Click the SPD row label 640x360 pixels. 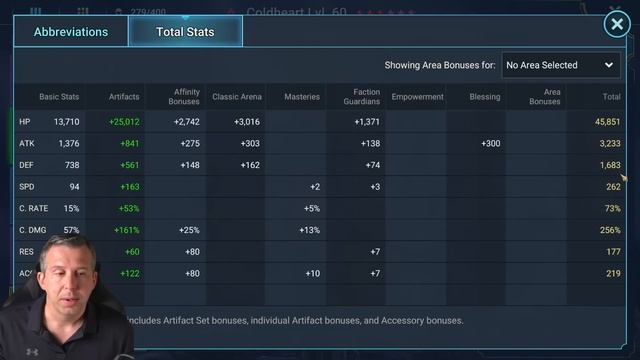pos(27,187)
